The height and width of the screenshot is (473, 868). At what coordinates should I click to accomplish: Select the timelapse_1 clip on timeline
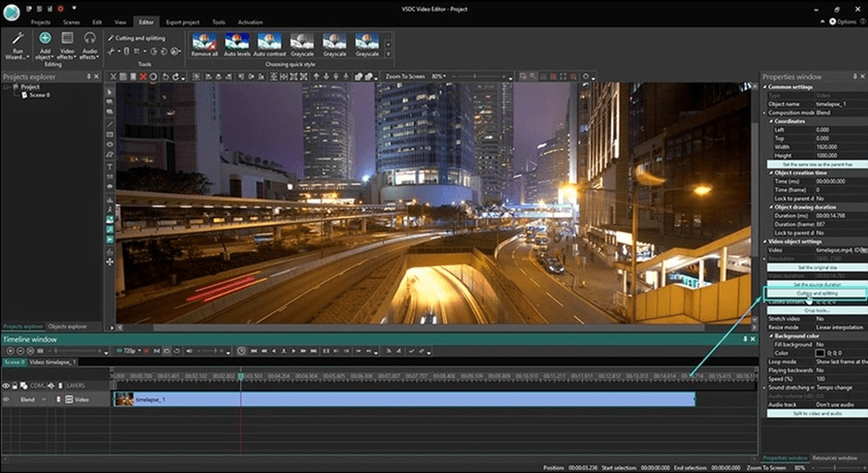(x=404, y=399)
